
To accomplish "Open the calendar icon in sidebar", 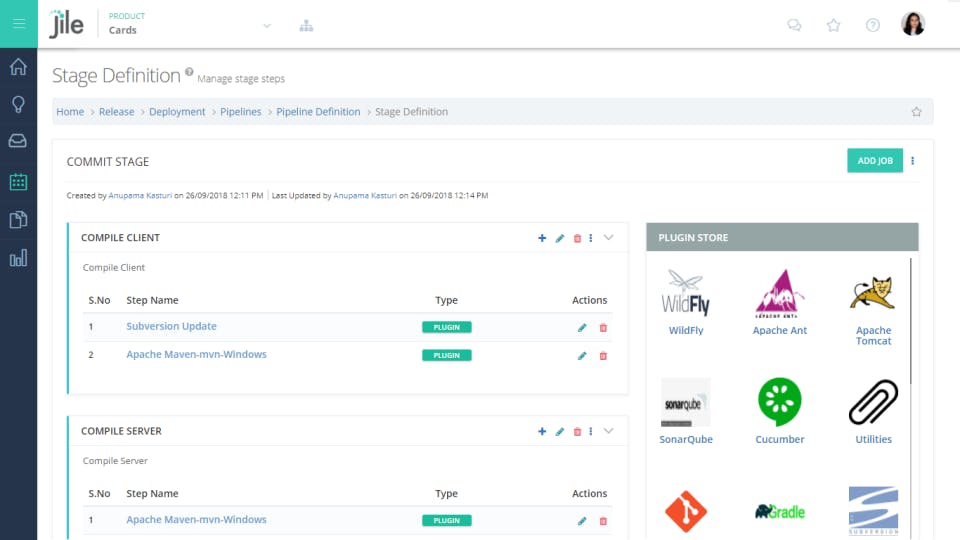I will point(18,182).
